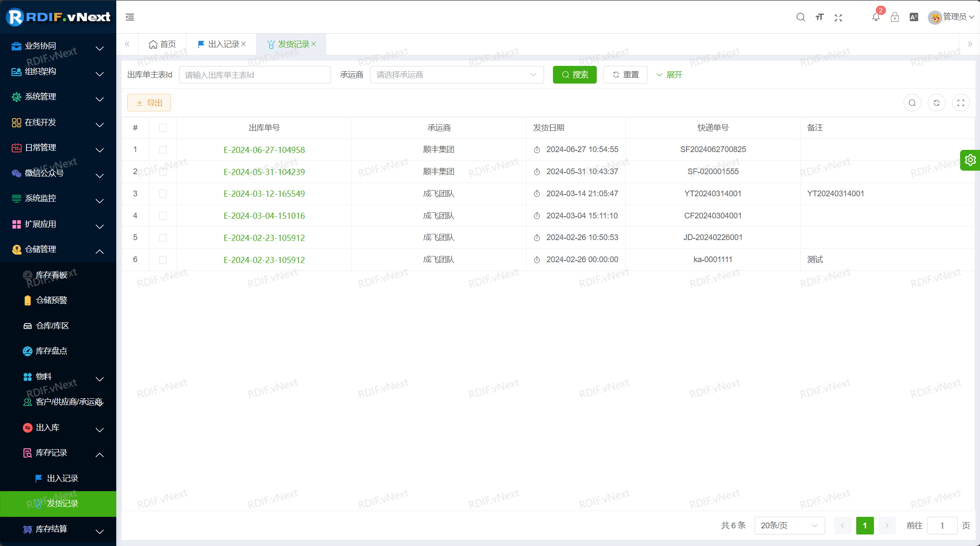Select checkbox for row E-2024-03-12-165549
The height and width of the screenshot is (546, 980).
click(x=163, y=194)
